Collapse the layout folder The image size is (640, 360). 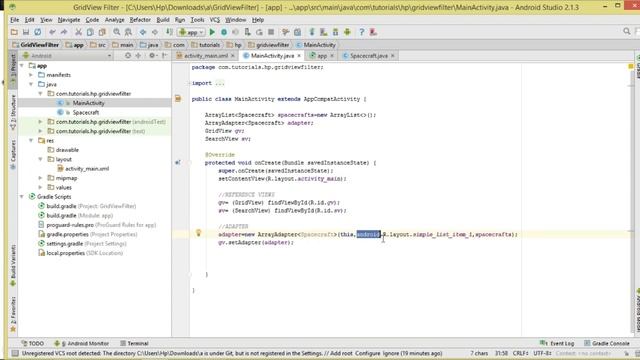tap(40, 159)
